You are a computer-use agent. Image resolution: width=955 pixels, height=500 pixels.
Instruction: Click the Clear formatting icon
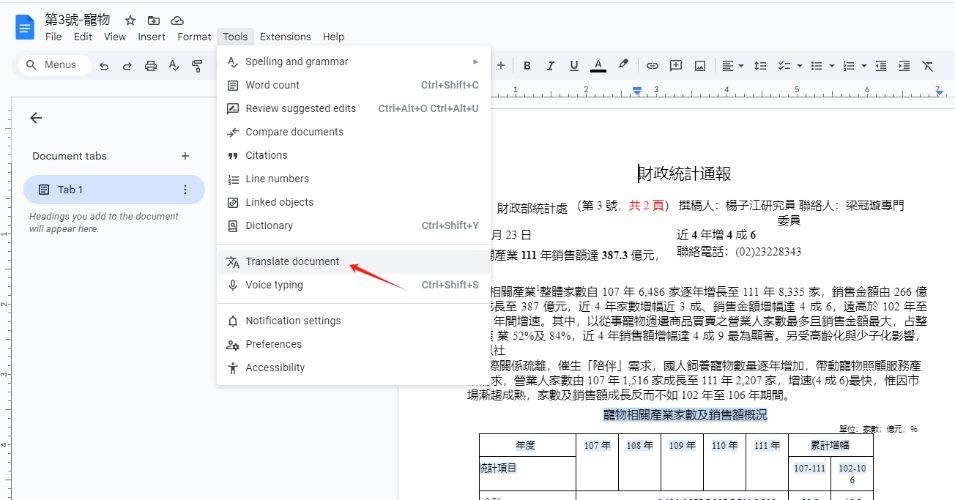click(x=928, y=66)
